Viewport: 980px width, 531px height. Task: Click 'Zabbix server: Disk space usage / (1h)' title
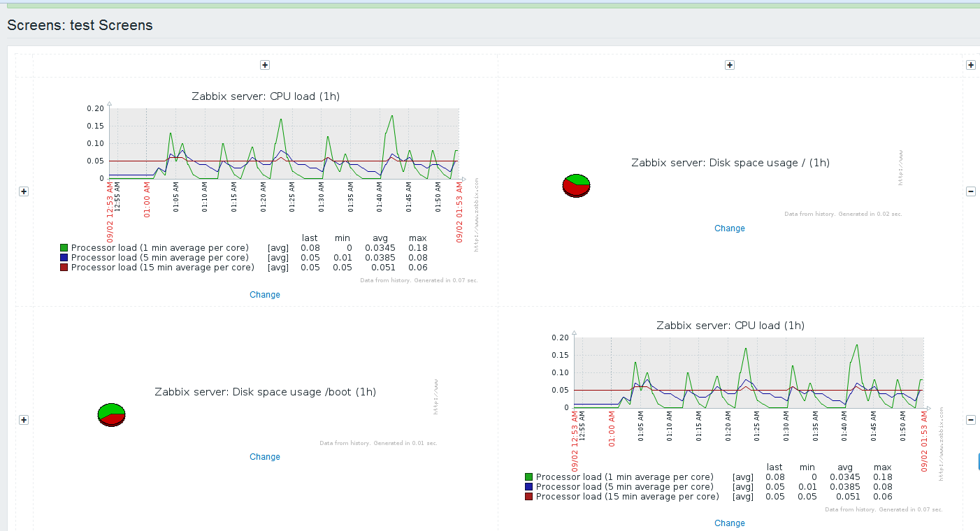[x=730, y=163]
